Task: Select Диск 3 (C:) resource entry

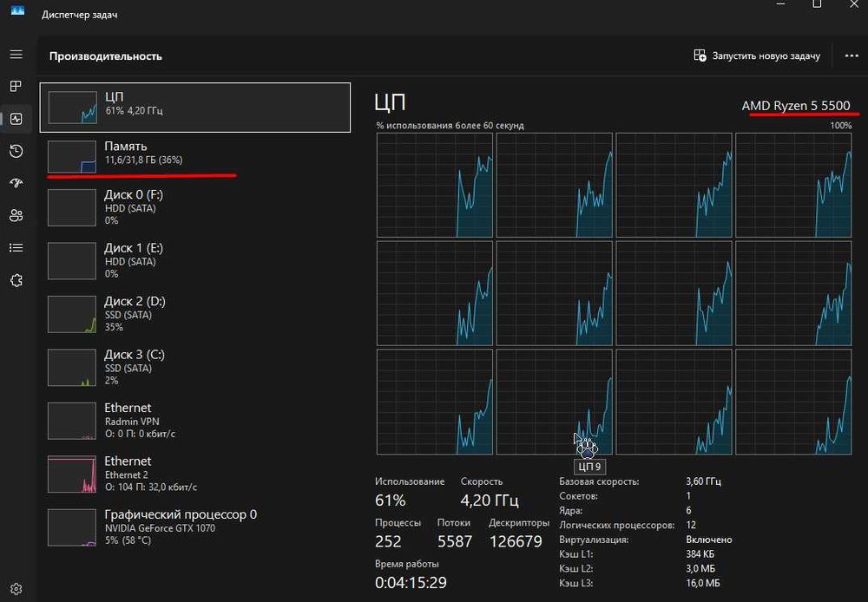Action: point(194,367)
